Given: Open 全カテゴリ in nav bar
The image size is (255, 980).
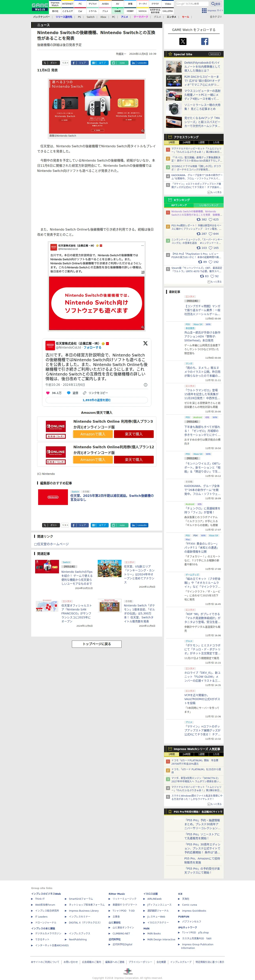Looking at the screenshot, I should [216, 17].
